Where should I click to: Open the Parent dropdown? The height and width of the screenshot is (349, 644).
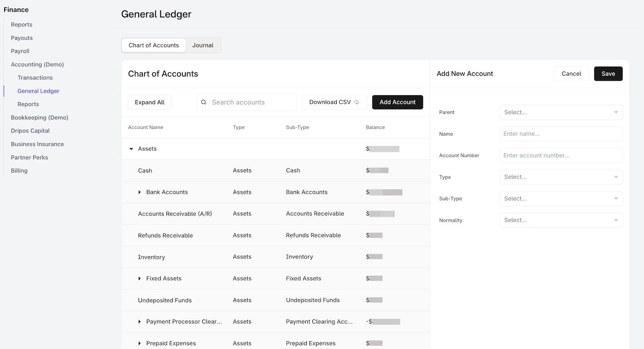tap(561, 112)
